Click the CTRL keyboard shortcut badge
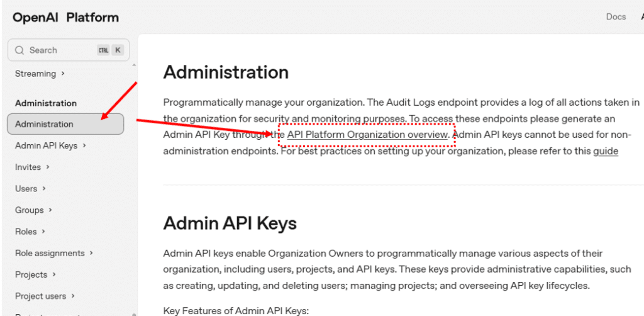 click(x=103, y=50)
